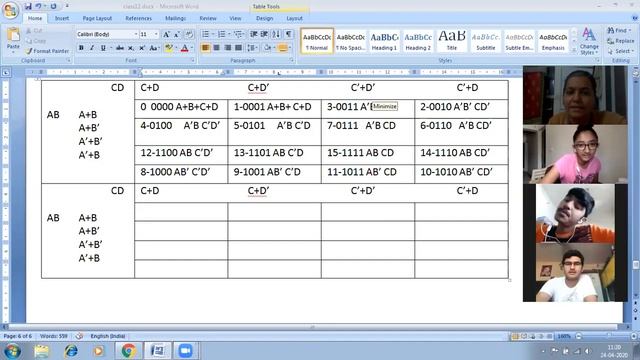Viewport: 640px width, 360px height.
Task: Toggle show paragraph marks
Action: [x=289, y=34]
